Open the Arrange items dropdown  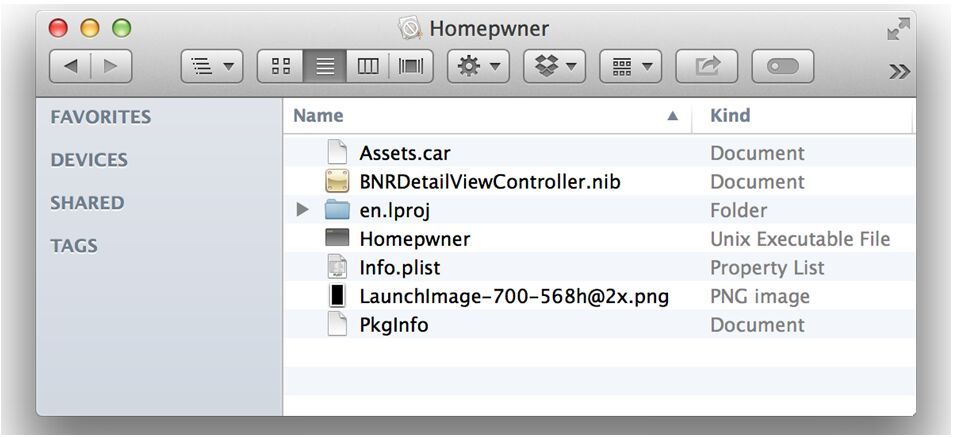click(x=630, y=66)
